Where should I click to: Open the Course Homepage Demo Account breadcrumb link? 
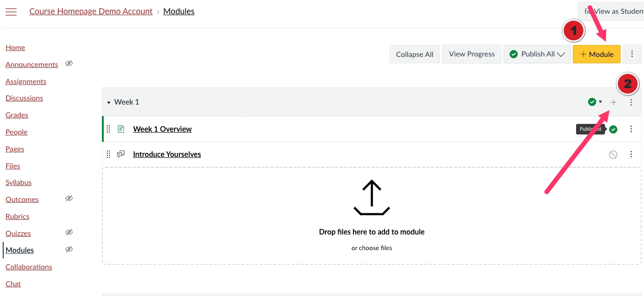point(90,11)
